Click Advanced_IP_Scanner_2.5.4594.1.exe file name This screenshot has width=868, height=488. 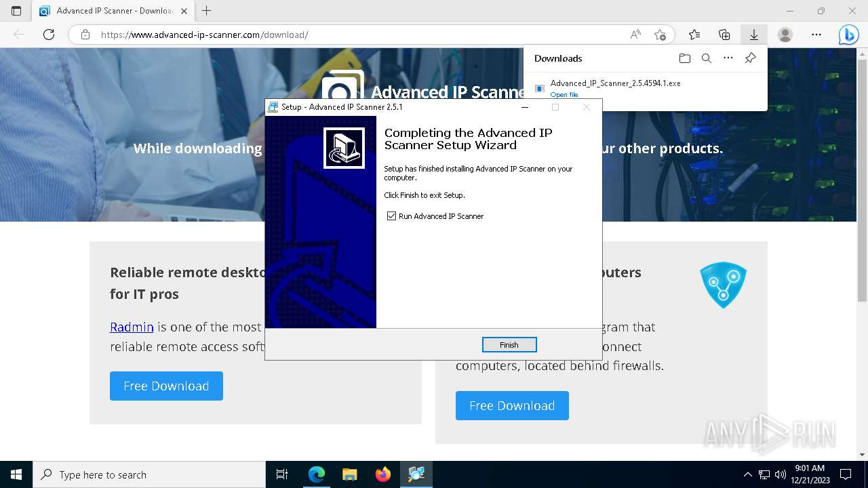tap(615, 83)
